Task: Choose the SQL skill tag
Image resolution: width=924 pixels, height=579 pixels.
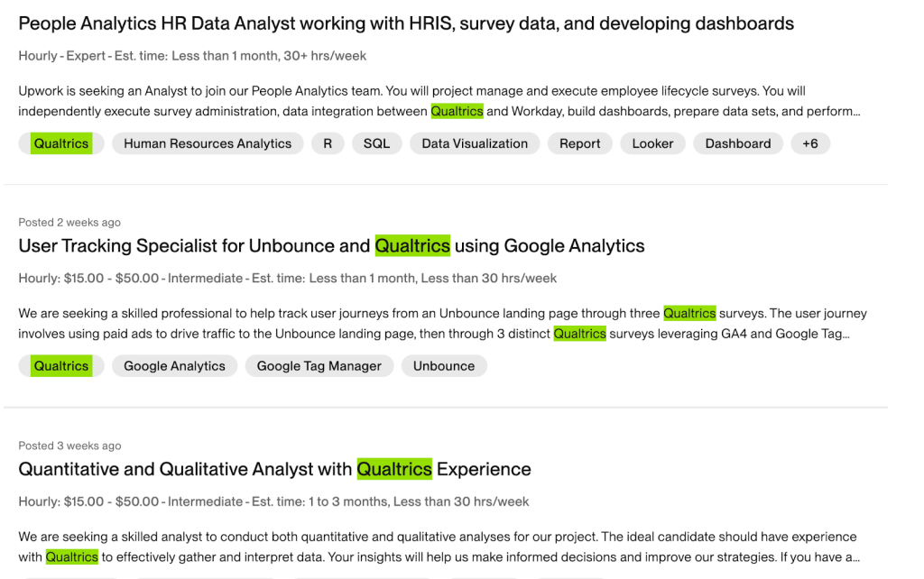Action: click(x=376, y=143)
